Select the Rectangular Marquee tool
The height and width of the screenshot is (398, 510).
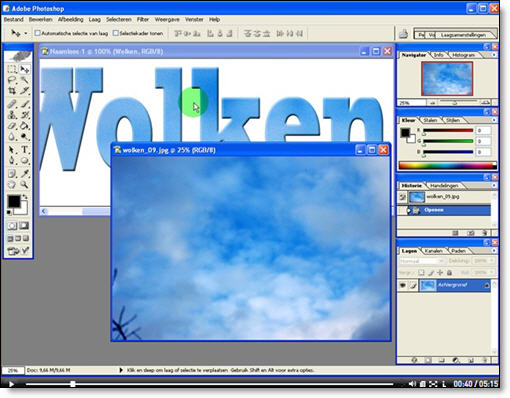click(x=12, y=69)
